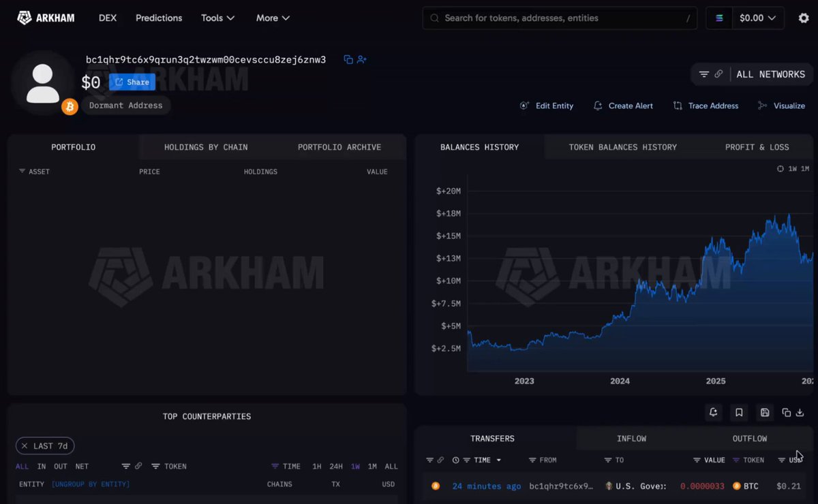Open the $0.00 balance dropdown
818x504 pixels.
coord(757,18)
